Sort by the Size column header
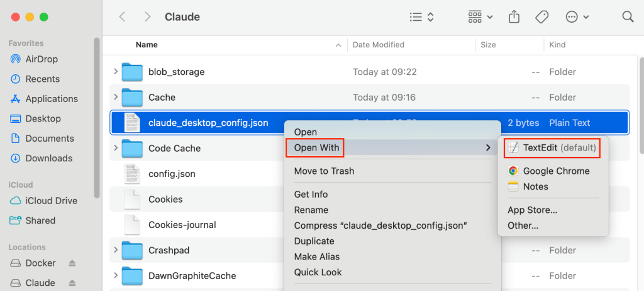644x291 pixels. pos(488,45)
